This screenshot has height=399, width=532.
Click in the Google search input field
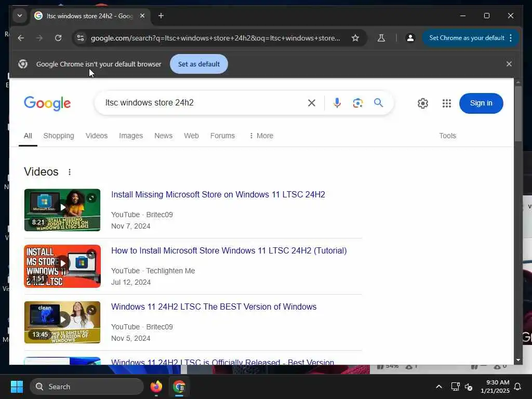204,103
